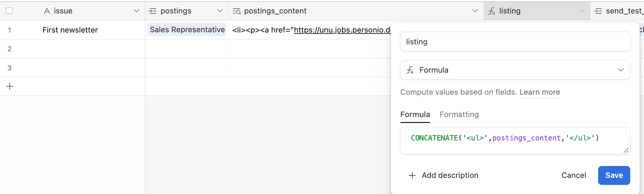The width and height of the screenshot is (644, 194).
Task: Open the listing column dropdown chevron
Action: pos(582,11)
